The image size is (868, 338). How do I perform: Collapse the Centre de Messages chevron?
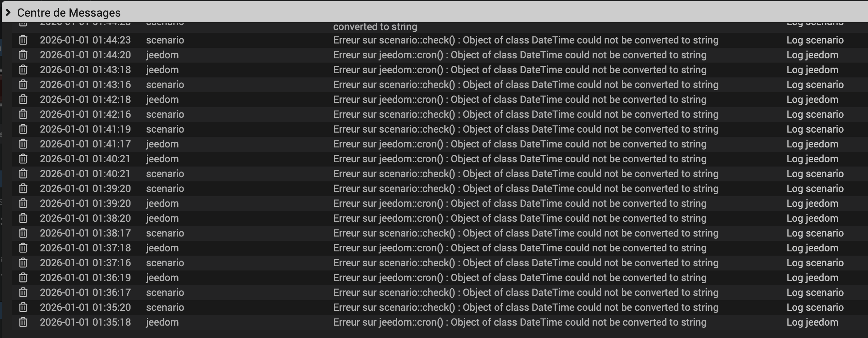point(8,13)
